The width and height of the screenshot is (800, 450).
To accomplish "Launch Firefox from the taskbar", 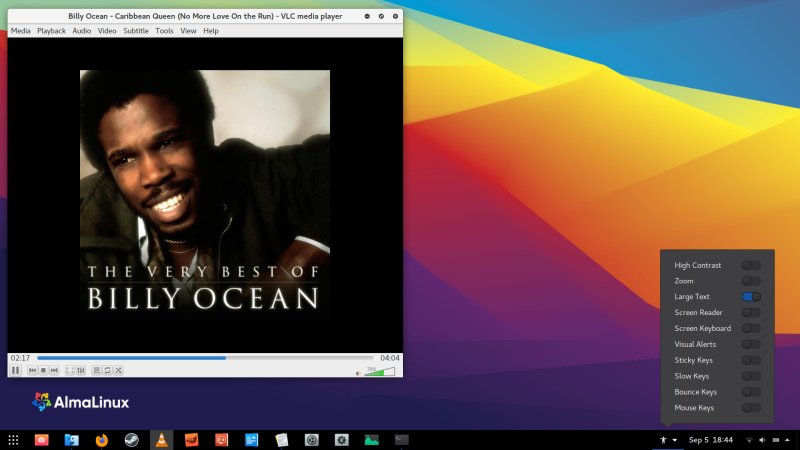I will coord(102,440).
